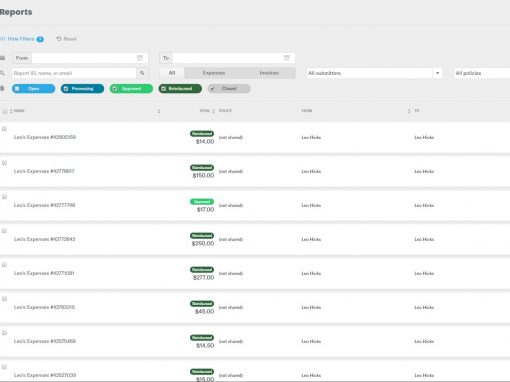Click the sort arrows beside the To column header
The image size is (510, 382).
(409, 111)
